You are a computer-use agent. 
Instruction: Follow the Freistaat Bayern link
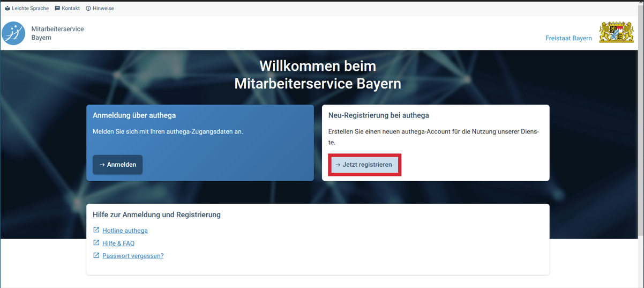coord(568,38)
